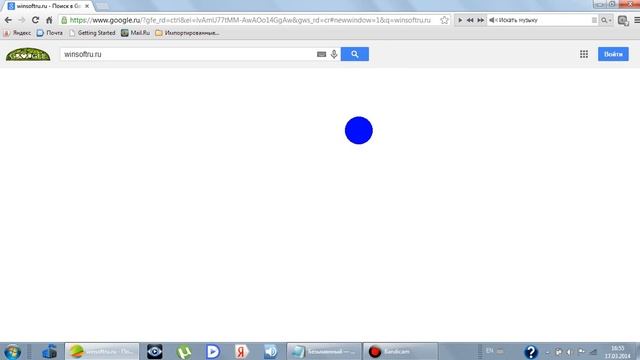Screen dimensions: 640x360
Task: Click the green padlock in address bar
Action: point(64,20)
